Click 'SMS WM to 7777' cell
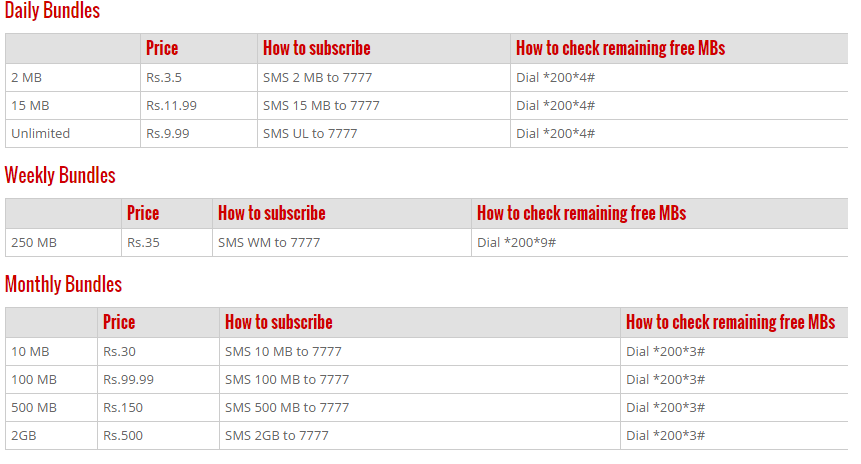Screen dimensions: 861x464 pos(342,242)
